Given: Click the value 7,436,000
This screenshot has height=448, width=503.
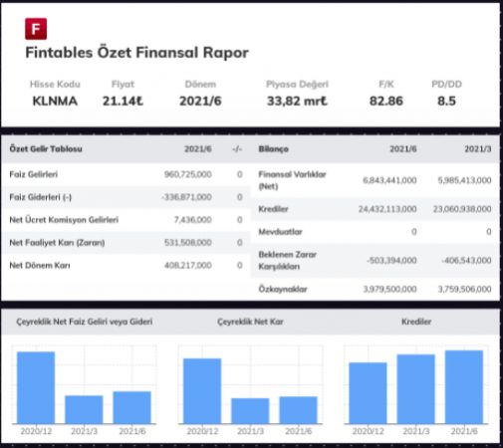Looking at the screenshot, I should (193, 220).
